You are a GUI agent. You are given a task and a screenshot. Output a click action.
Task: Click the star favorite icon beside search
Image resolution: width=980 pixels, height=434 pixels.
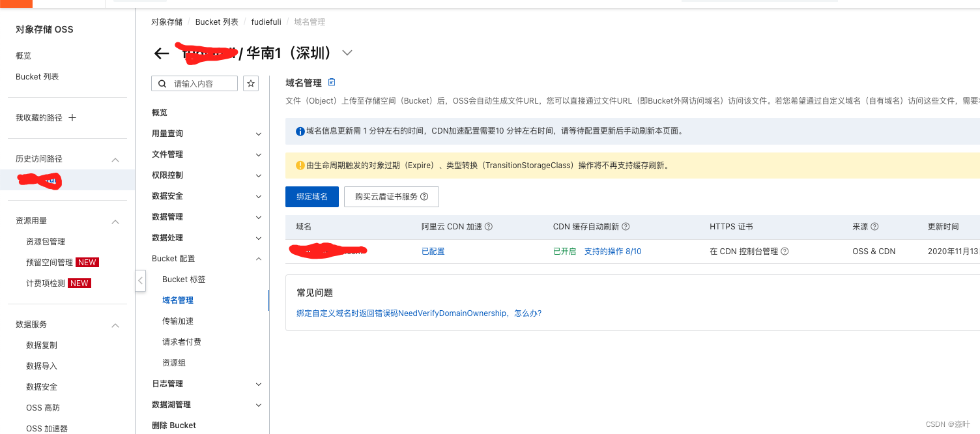click(251, 83)
